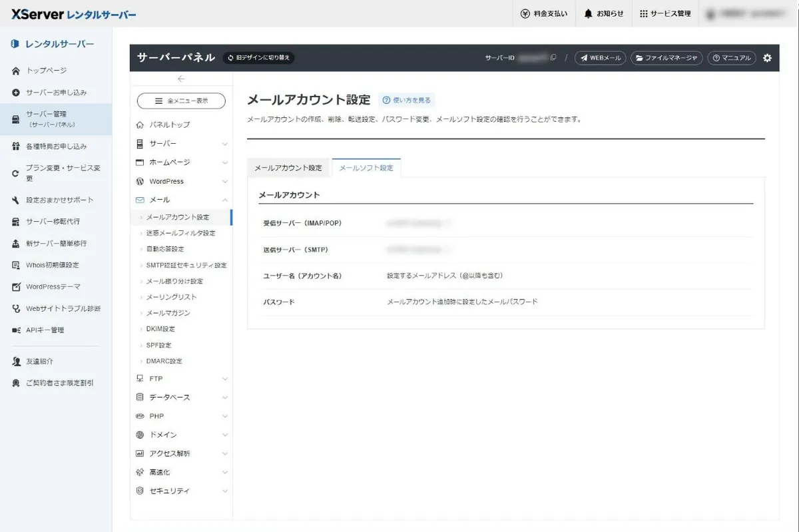Expand the WordPress menu section
799x532 pixels.
(181, 181)
